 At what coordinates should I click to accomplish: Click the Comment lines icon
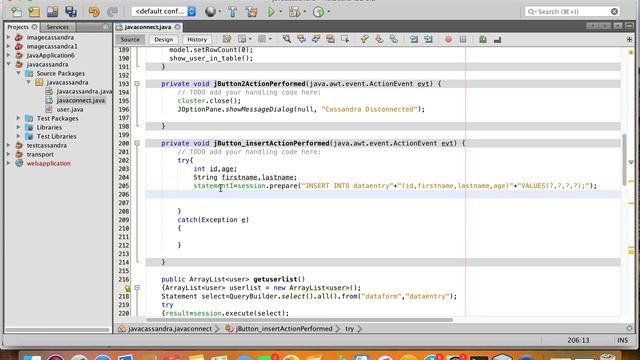483,39
